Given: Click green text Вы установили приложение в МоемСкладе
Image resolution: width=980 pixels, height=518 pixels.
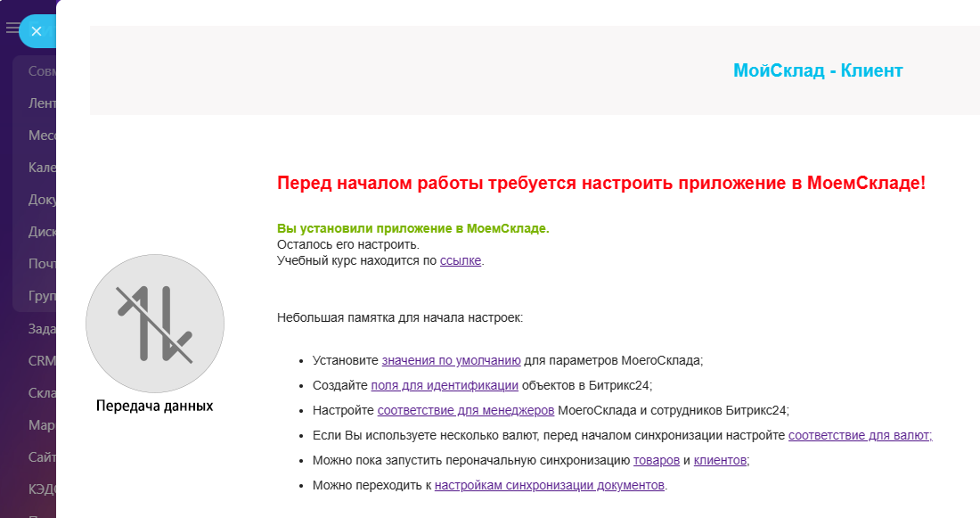Looking at the screenshot, I should click(x=413, y=229).
